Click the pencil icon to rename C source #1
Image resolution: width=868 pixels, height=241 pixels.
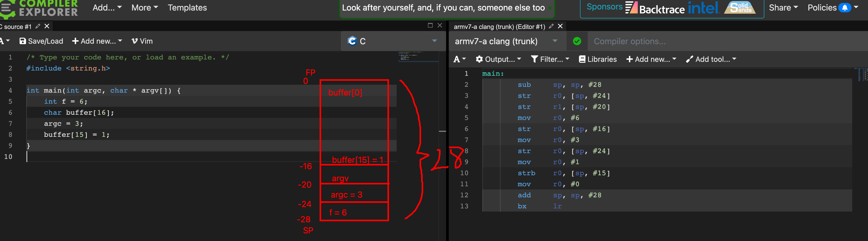pyautogui.click(x=38, y=26)
